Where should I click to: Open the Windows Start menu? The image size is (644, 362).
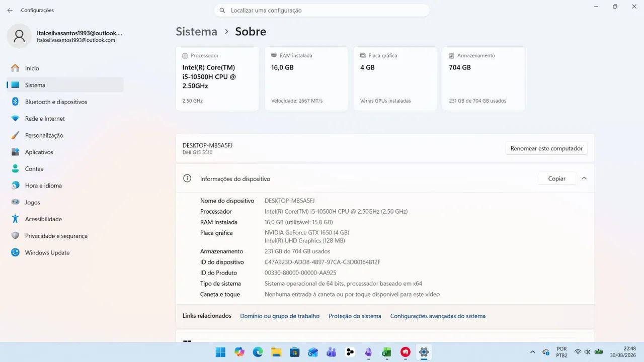point(220,352)
